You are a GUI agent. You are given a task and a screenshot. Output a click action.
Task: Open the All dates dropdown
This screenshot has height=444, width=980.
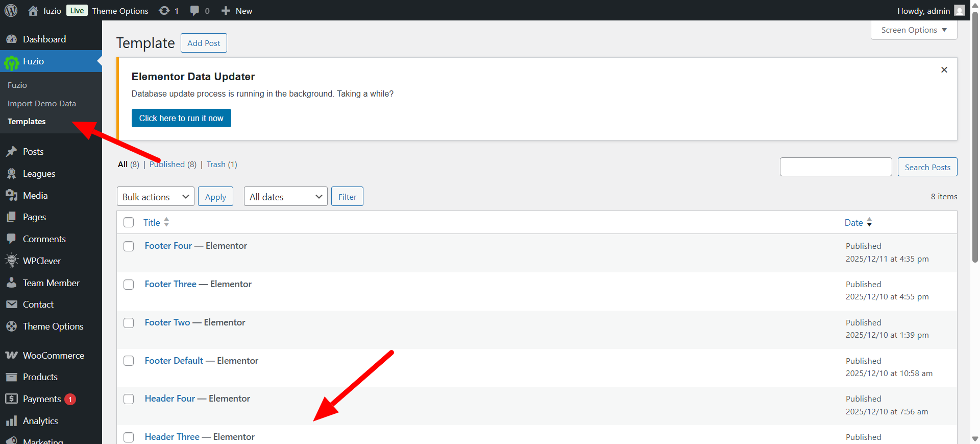286,197
